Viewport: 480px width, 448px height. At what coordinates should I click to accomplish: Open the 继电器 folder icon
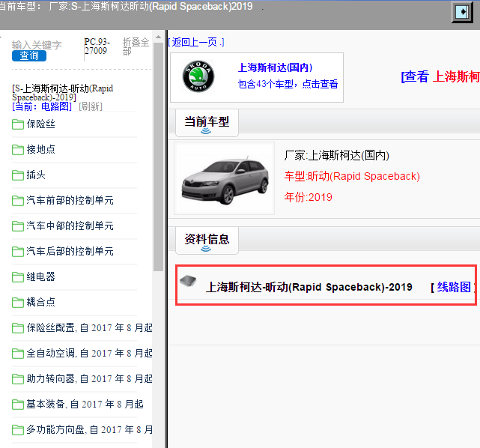click(18, 277)
